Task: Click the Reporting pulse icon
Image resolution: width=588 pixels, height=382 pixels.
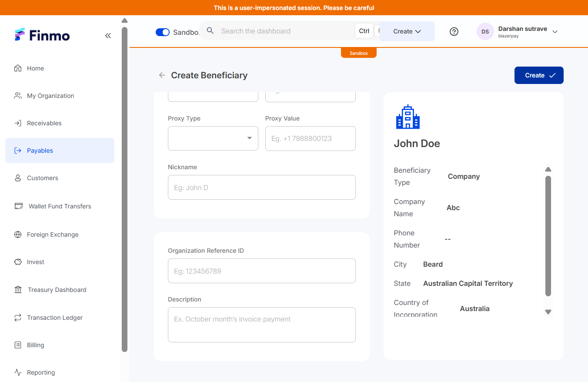Action: click(x=18, y=372)
